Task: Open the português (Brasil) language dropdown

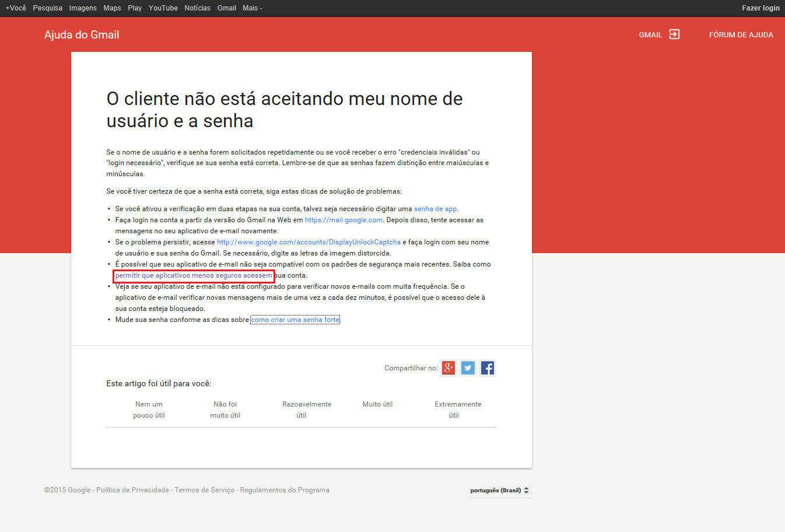Action: (x=500, y=491)
